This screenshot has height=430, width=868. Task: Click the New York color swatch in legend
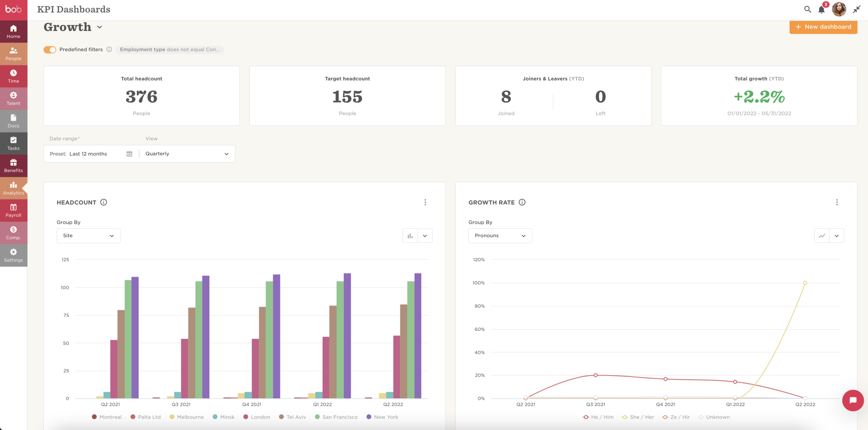368,417
